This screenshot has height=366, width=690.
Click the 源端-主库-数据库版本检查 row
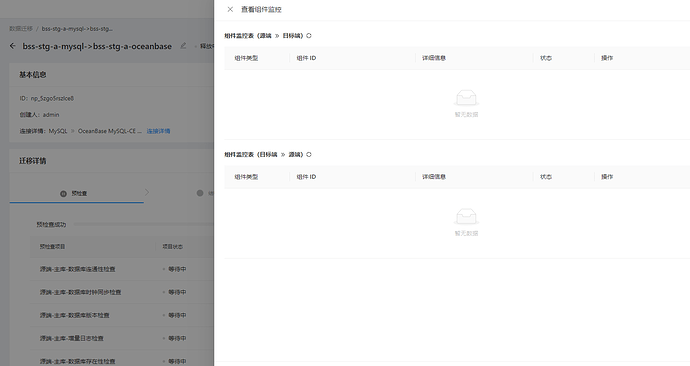(x=122, y=315)
